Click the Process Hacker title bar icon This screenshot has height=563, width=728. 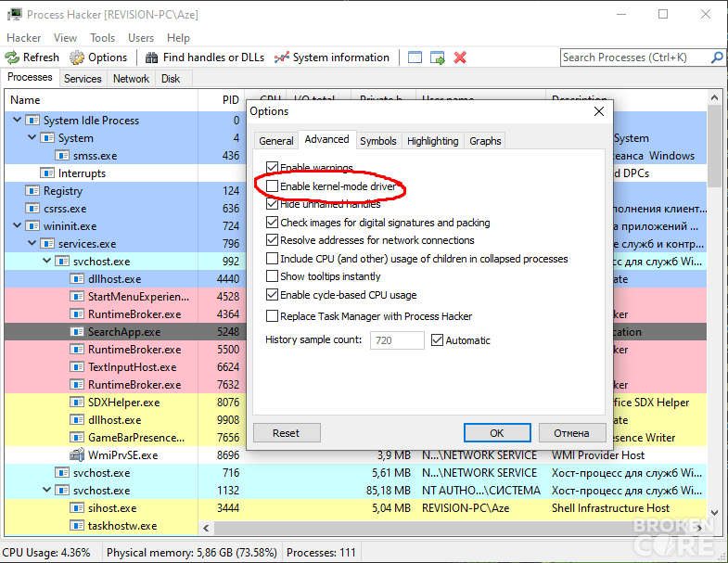pos(15,15)
